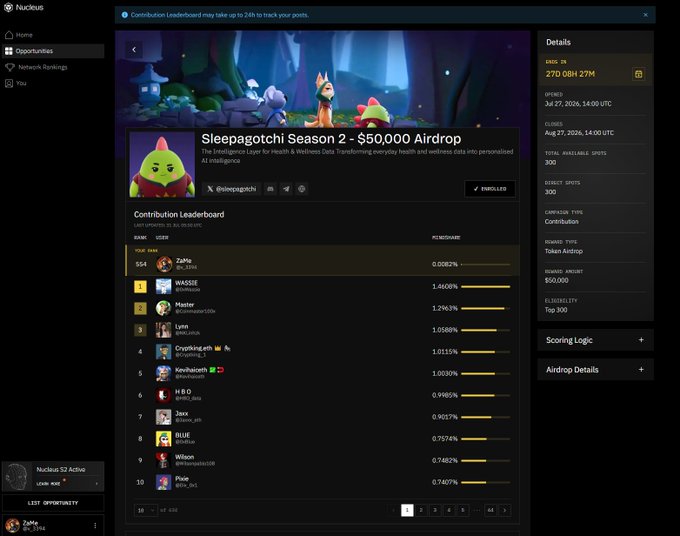The image size is (680, 536).
Task: Click the green flag icon beside Kevihaiceth
Action: [x=212, y=370]
